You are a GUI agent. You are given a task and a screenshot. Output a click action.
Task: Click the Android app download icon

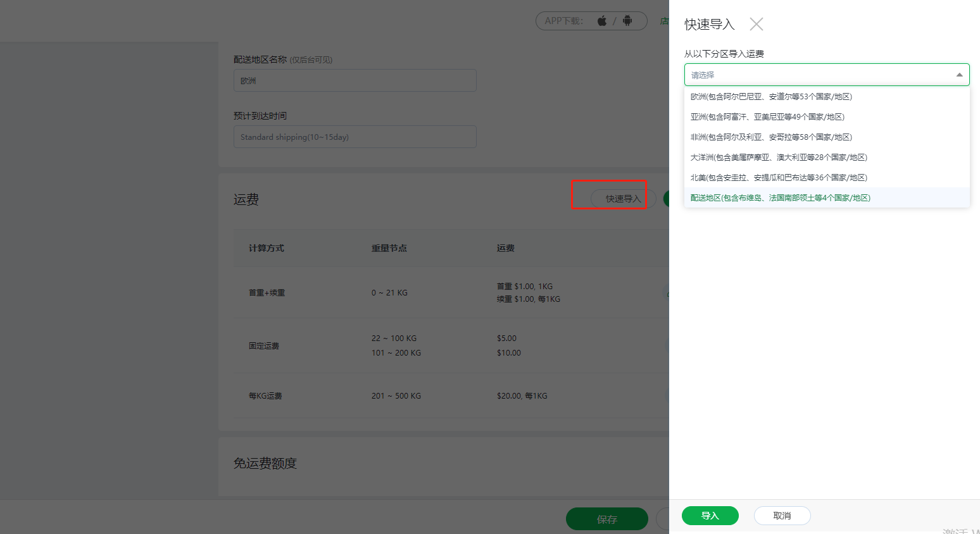[x=627, y=21]
